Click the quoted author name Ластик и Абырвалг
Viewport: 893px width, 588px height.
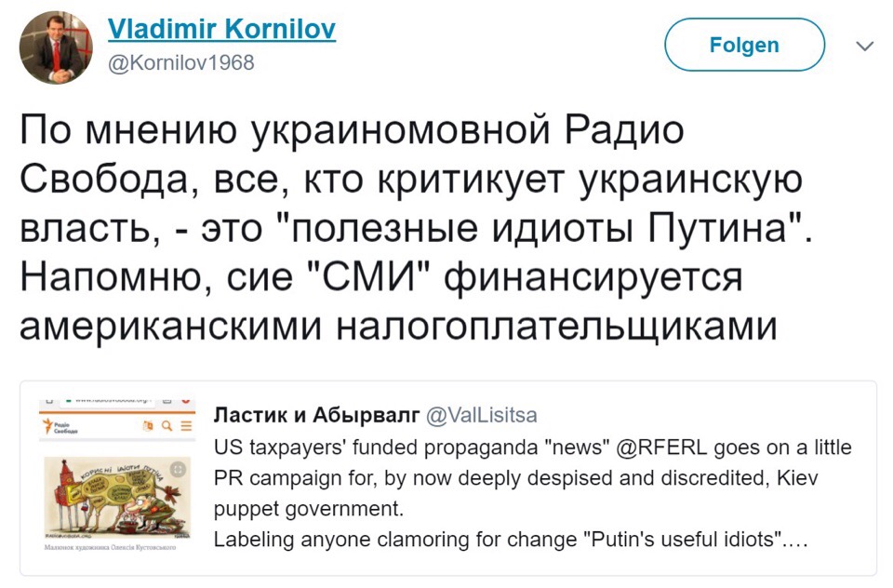click(316, 415)
